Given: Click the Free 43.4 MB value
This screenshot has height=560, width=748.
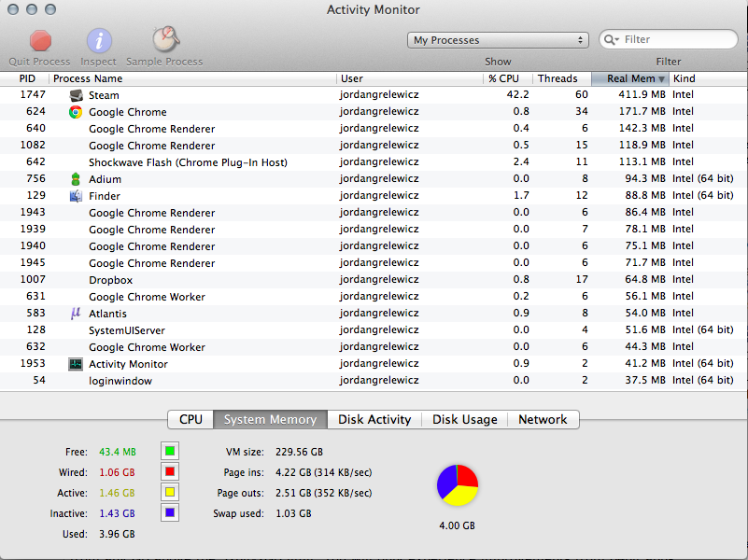Looking at the screenshot, I should pos(118,452).
